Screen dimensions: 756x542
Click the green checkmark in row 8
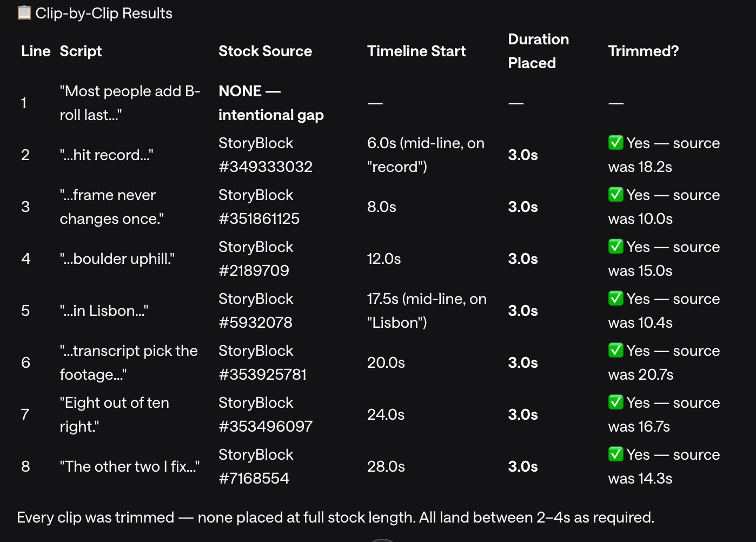[615, 454]
